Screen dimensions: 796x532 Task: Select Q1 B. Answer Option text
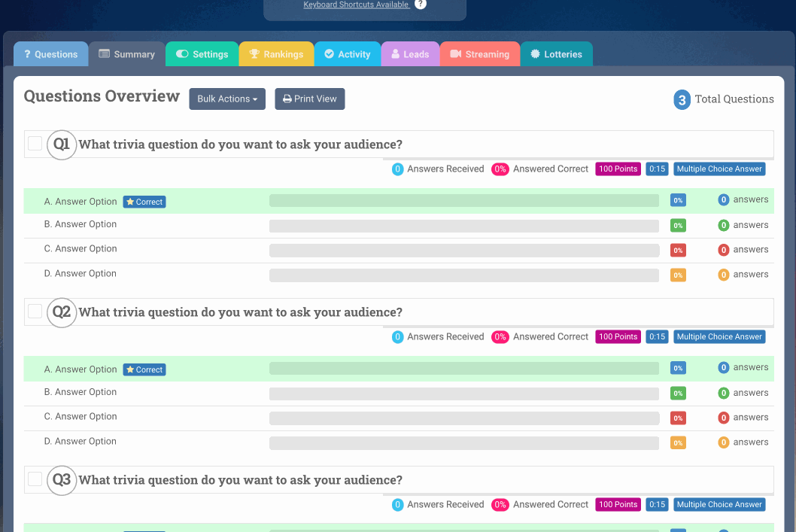click(81, 224)
